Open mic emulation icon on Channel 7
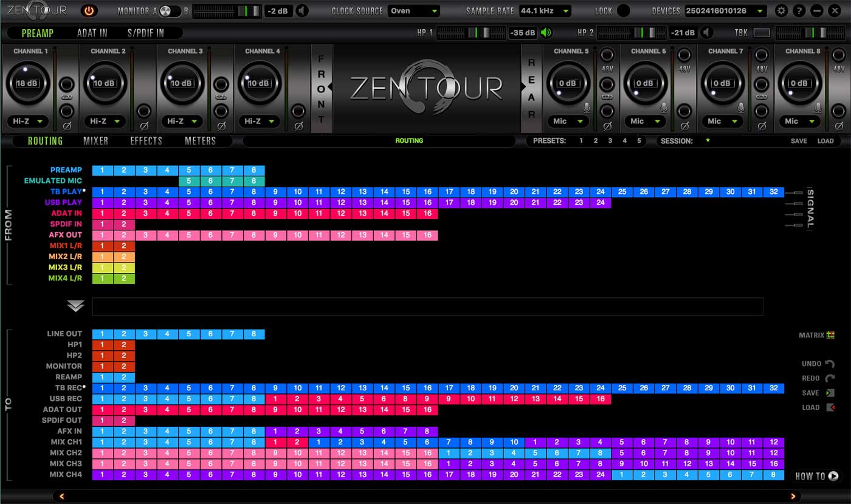Screen dimensions: 851x504 [741, 108]
